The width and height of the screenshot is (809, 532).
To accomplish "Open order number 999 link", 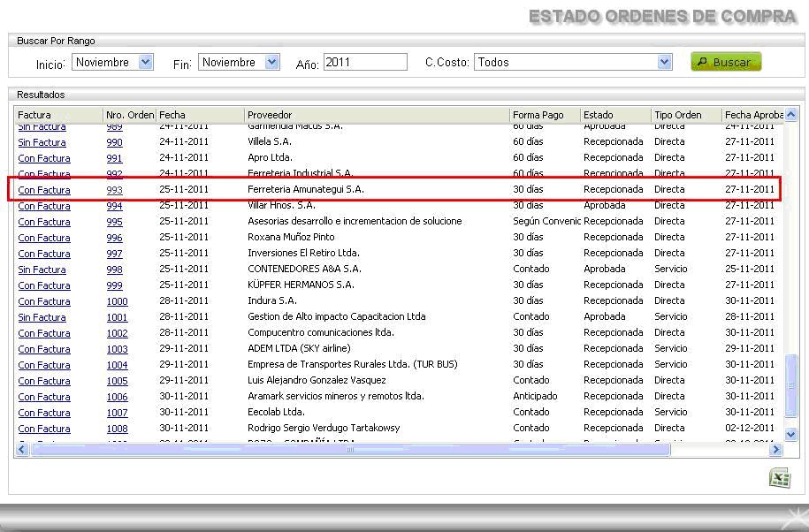I will point(115,285).
